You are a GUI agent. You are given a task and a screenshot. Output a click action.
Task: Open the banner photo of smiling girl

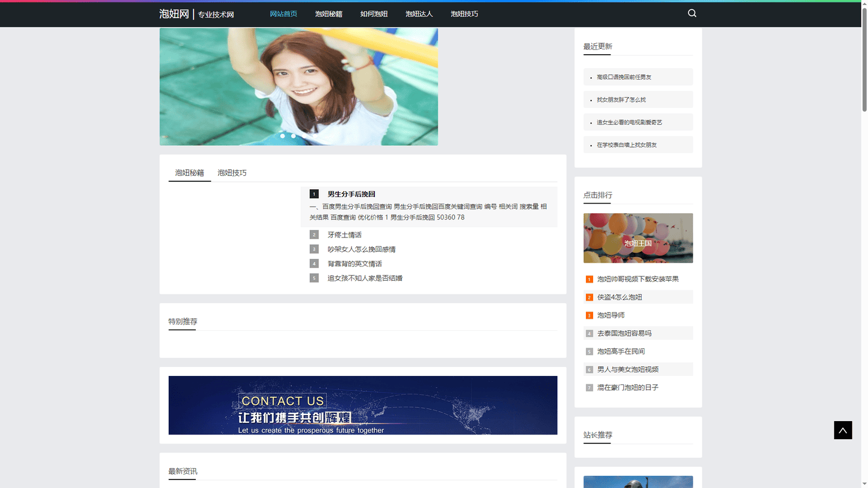(x=298, y=87)
